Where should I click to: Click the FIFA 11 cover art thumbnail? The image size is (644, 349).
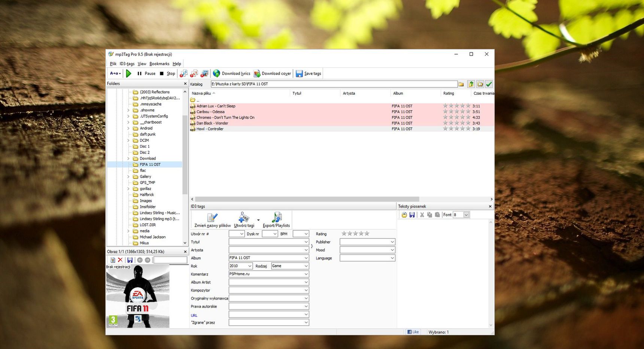(137, 296)
